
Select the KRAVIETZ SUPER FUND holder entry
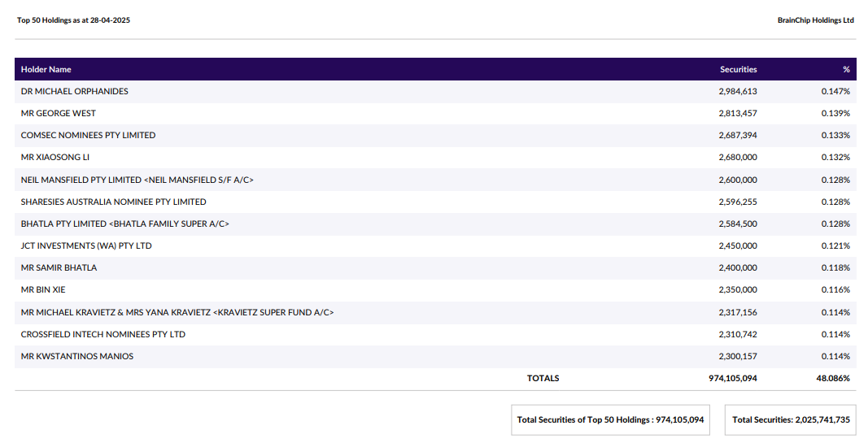tap(177, 312)
